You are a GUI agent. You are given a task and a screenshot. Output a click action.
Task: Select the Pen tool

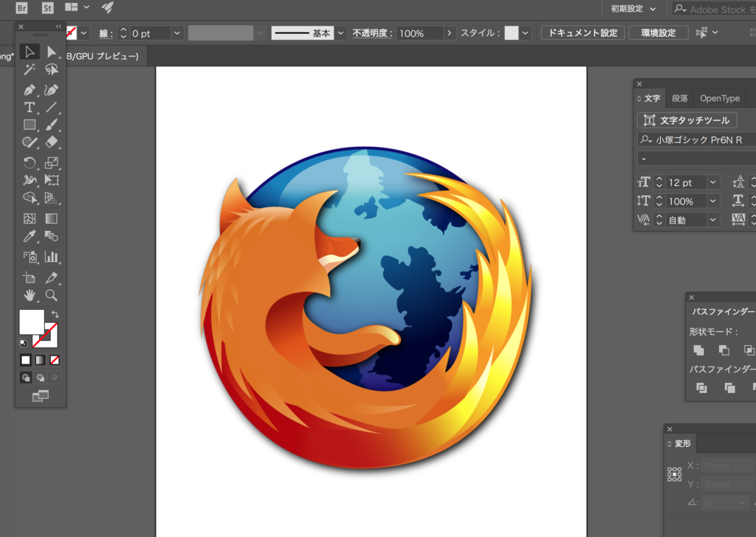pos(30,89)
